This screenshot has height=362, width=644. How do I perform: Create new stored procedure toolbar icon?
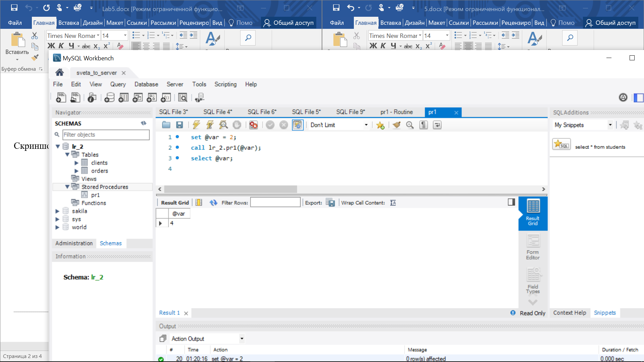[152, 98]
